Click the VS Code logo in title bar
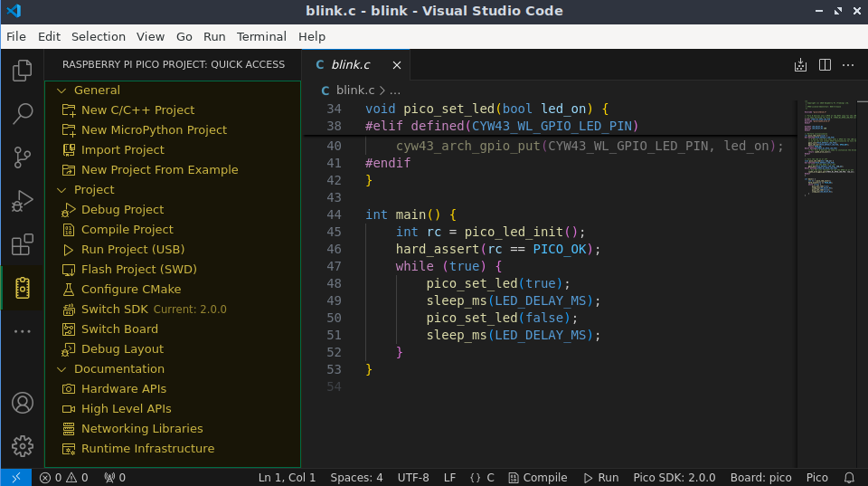 pyautogui.click(x=14, y=11)
